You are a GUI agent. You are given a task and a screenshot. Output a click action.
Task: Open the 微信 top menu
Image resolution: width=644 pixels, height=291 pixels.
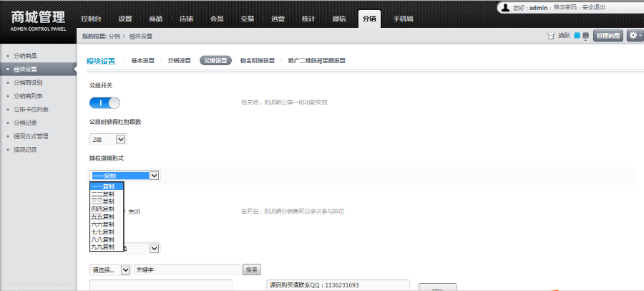[339, 19]
